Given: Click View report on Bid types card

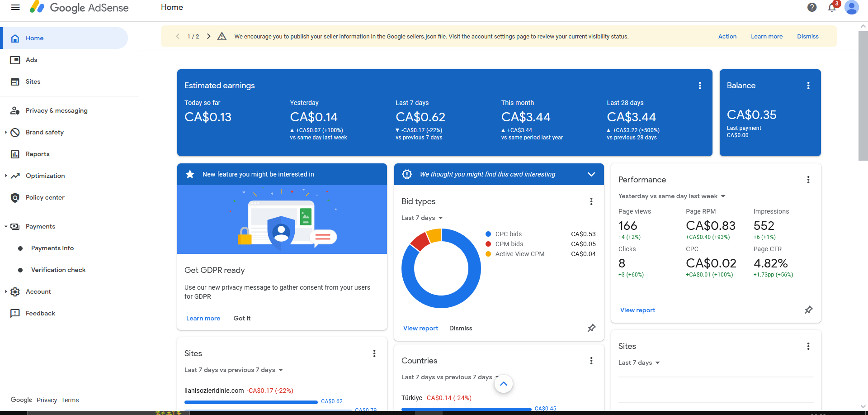Looking at the screenshot, I should (420, 328).
